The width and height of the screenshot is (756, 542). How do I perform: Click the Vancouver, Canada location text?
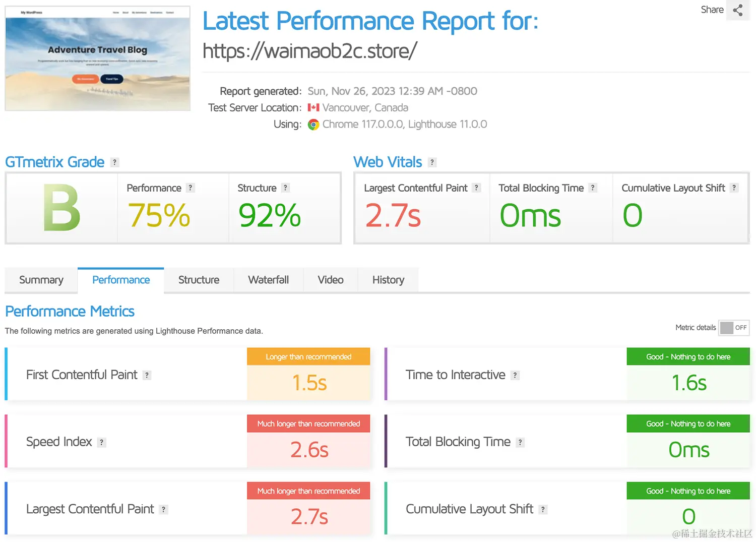pyautogui.click(x=365, y=107)
